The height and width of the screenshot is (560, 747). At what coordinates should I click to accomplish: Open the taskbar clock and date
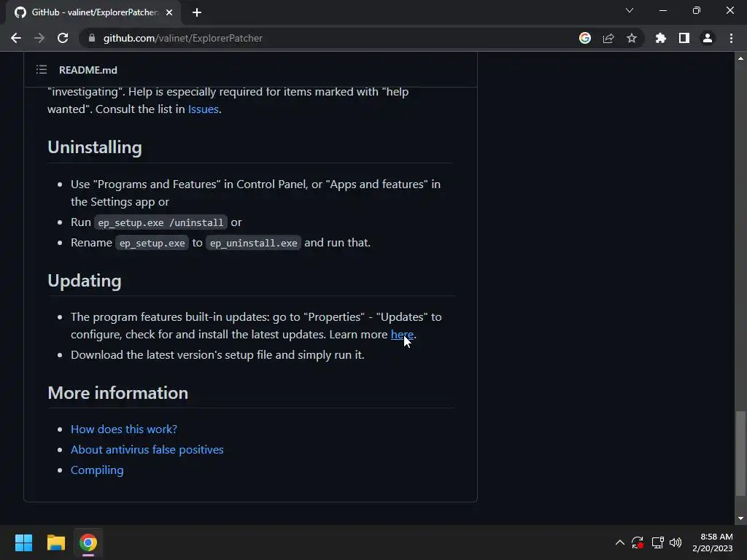713,542
